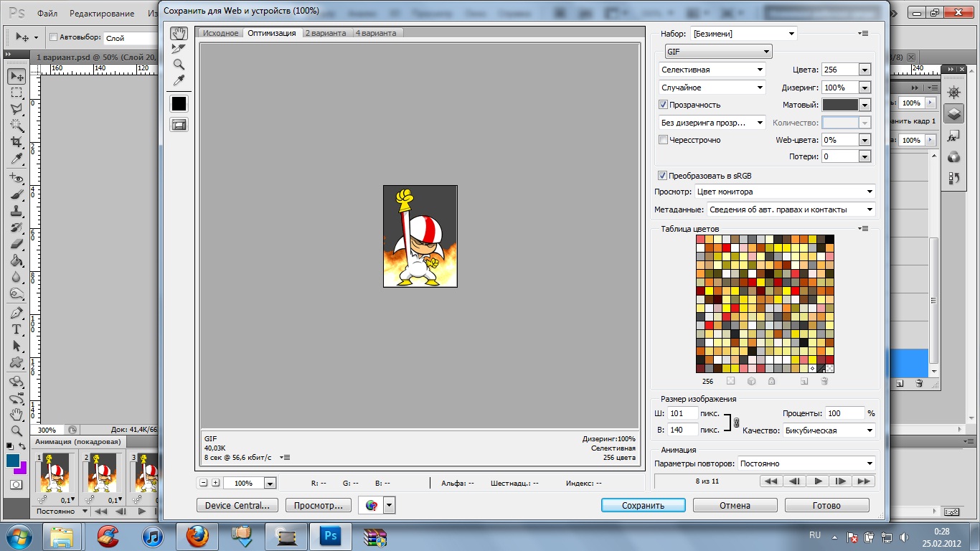Screen dimensions: 980x551
Task: Click the new color icon under color table
Action: point(804,382)
